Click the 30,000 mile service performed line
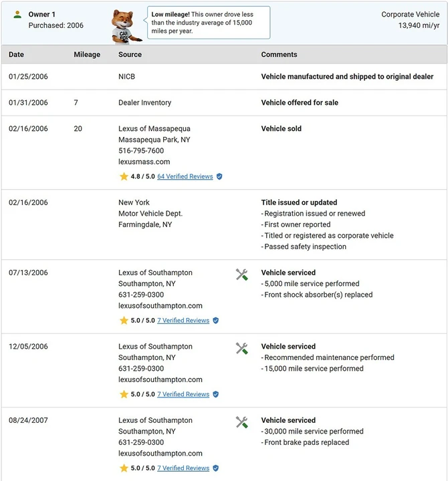Screen dimensions: 448x481 point(312,432)
